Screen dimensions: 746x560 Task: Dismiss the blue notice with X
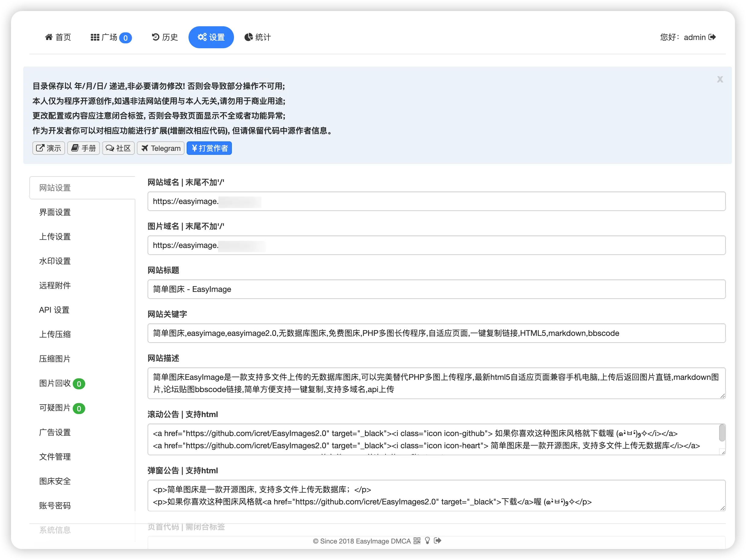(x=720, y=79)
